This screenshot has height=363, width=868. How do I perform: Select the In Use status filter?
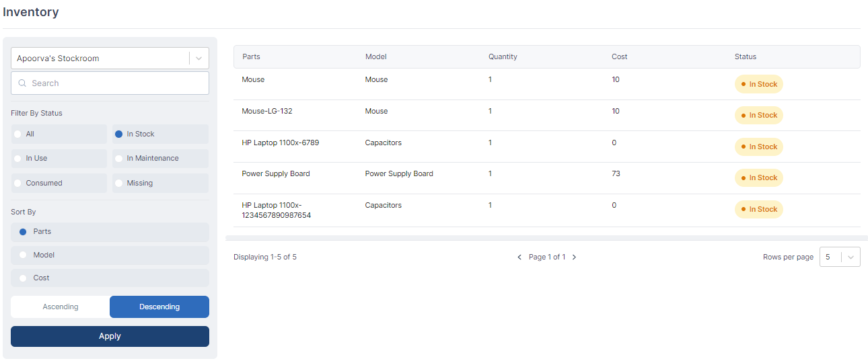pyautogui.click(x=59, y=159)
